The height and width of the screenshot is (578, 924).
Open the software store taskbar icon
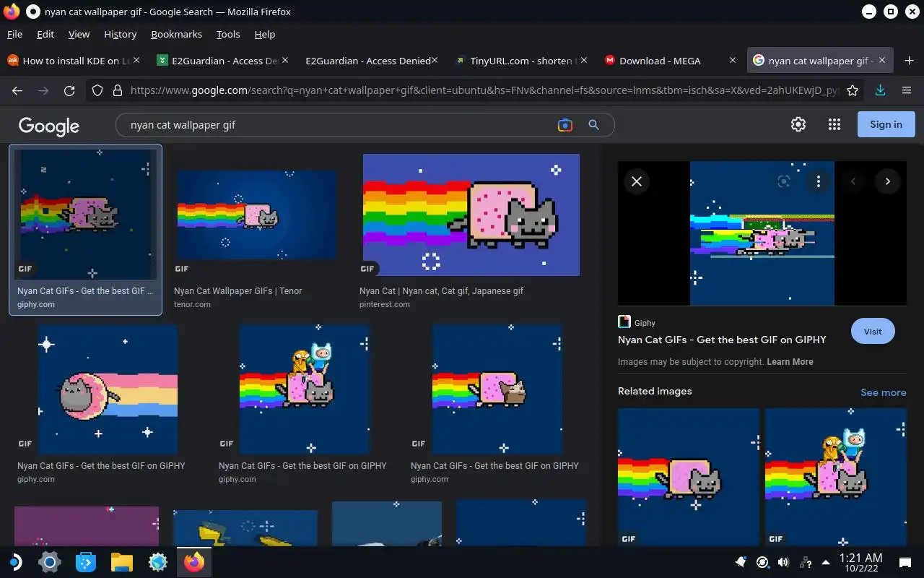(86, 561)
